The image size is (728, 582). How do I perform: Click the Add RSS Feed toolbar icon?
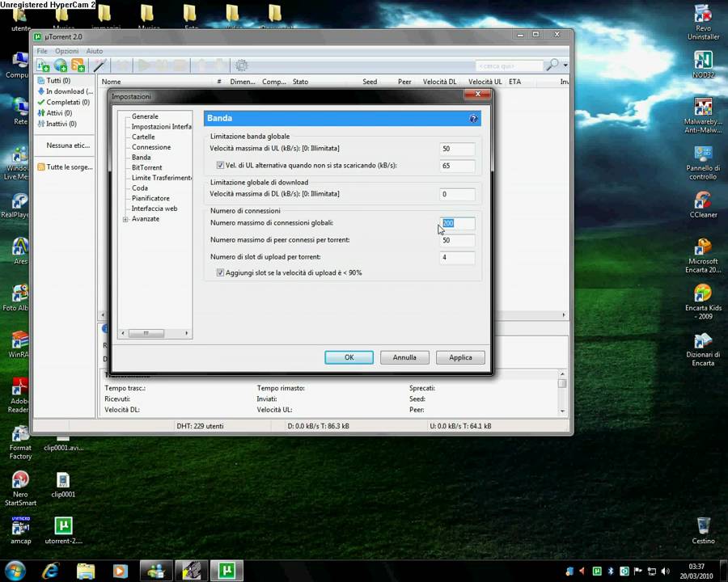click(x=78, y=65)
